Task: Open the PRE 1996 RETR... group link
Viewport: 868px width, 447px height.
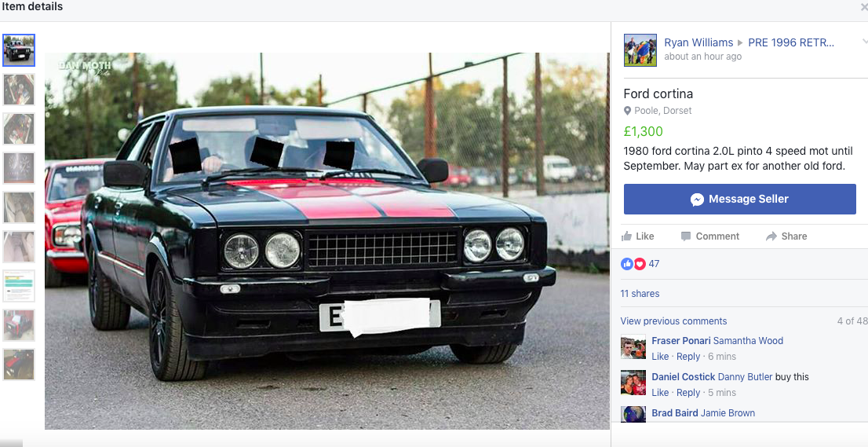Action: [791, 42]
